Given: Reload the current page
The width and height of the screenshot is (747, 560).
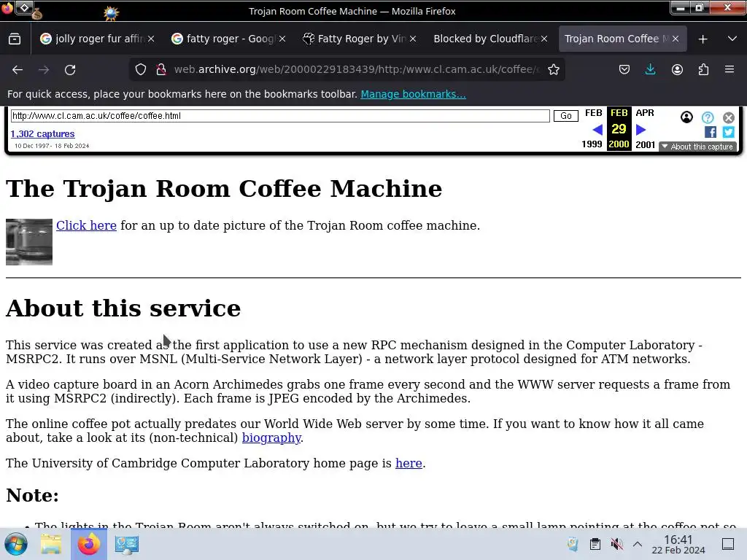Looking at the screenshot, I should 70,69.
